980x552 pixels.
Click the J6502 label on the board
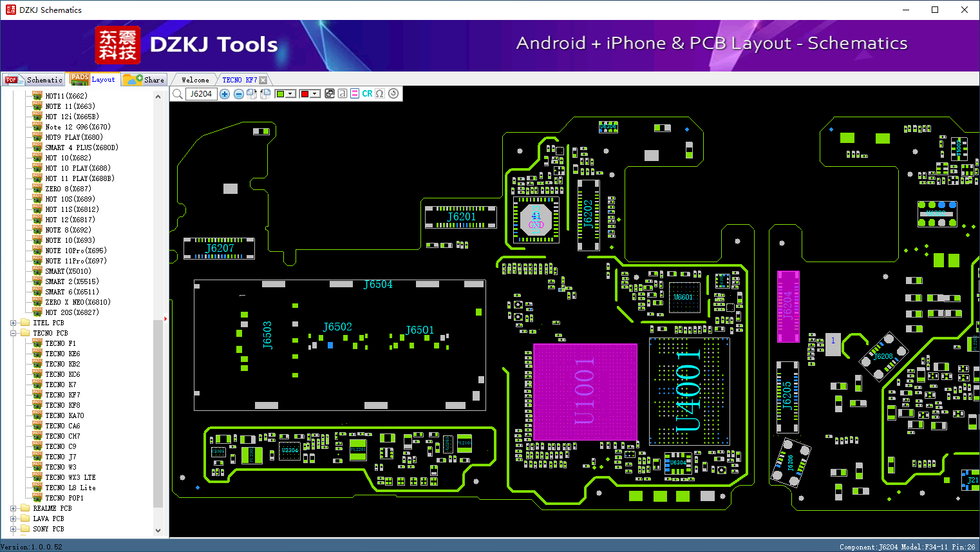[337, 327]
